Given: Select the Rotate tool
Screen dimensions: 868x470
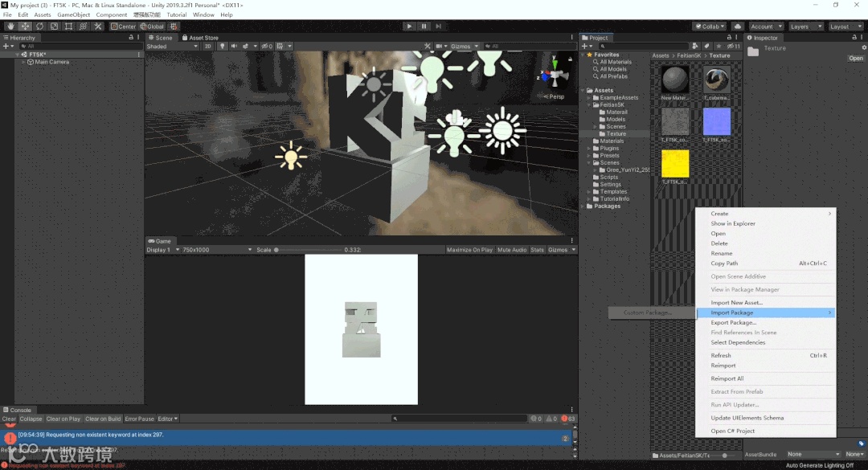Looking at the screenshot, I should (39, 26).
